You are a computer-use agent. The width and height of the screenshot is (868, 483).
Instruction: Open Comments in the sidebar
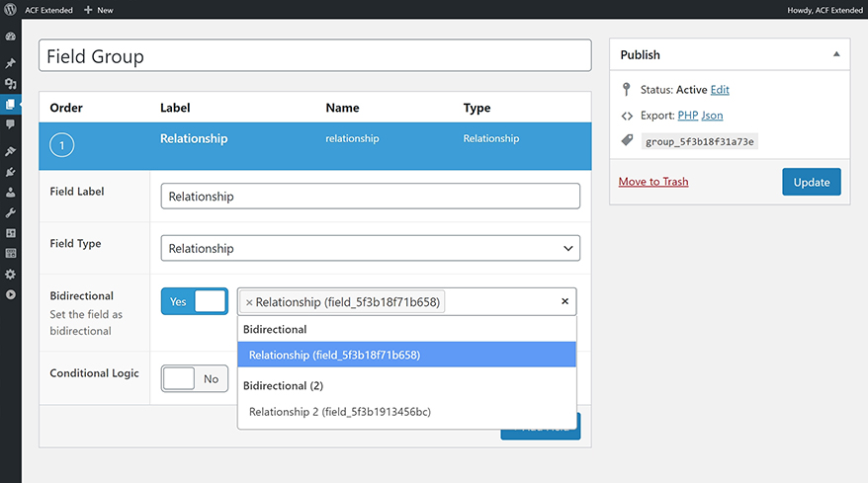pos(11,124)
